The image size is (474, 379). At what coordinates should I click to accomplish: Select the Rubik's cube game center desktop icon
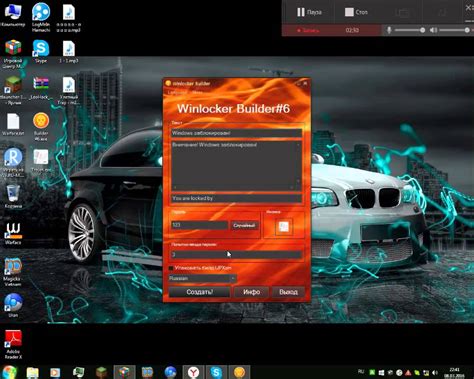point(13,54)
